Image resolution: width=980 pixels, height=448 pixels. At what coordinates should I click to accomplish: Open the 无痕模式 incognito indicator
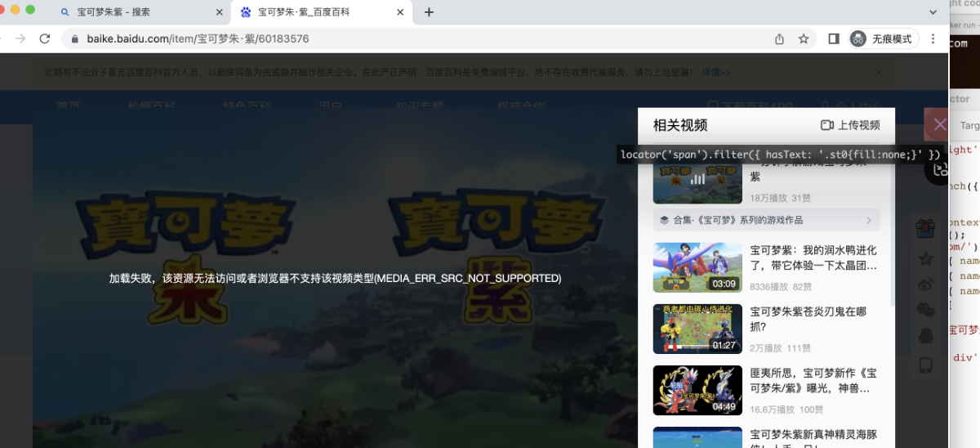click(x=884, y=38)
